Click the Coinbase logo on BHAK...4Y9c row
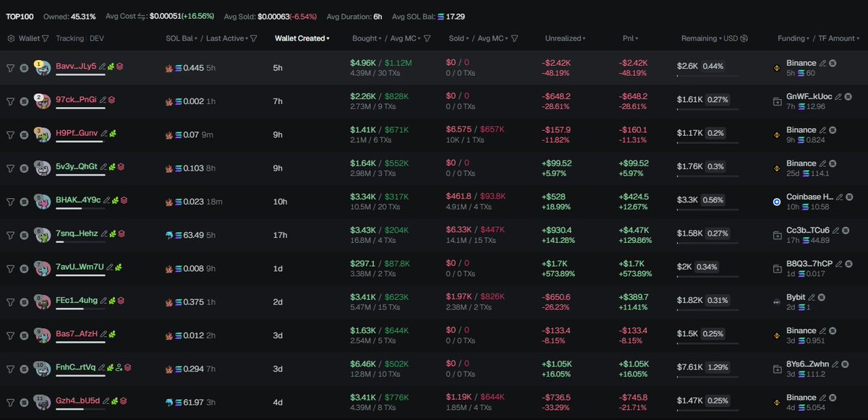 [x=777, y=202]
